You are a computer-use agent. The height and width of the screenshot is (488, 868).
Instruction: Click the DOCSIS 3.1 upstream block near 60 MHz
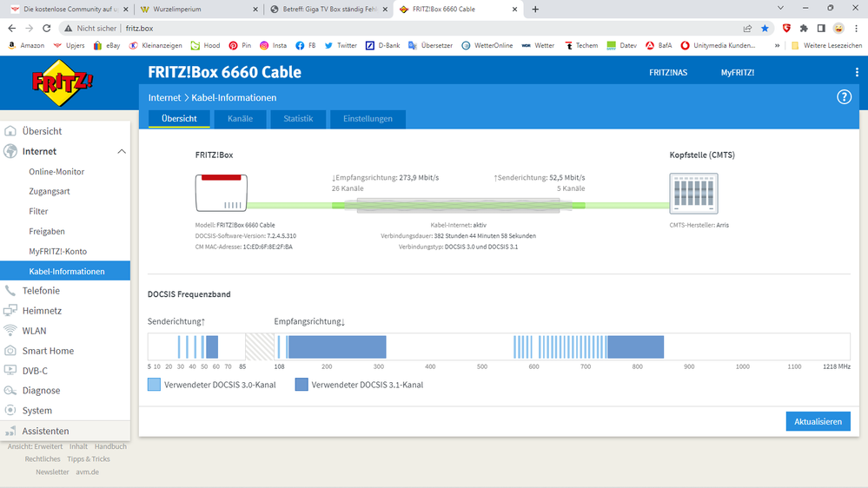[x=211, y=347]
